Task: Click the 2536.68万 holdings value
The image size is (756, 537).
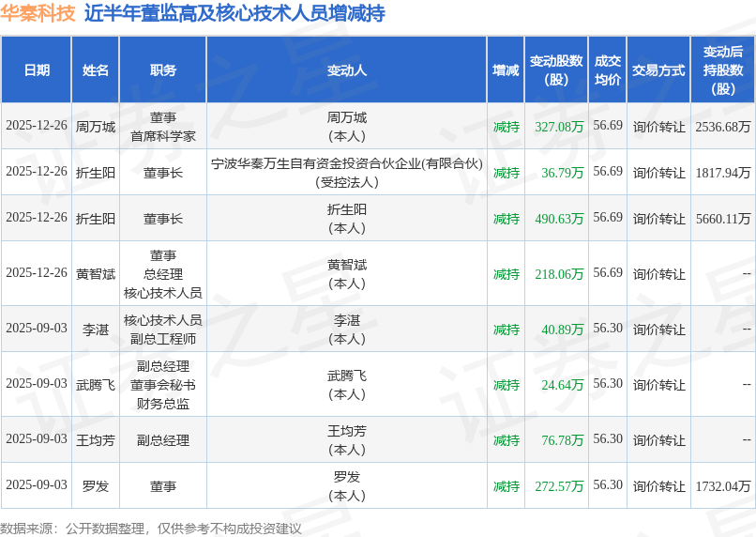Action: (723, 127)
